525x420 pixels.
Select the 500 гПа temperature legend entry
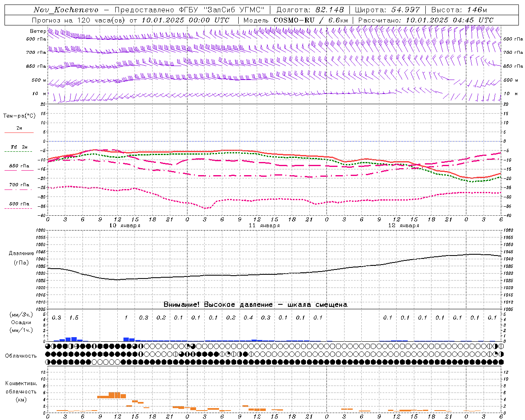coord(19,204)
